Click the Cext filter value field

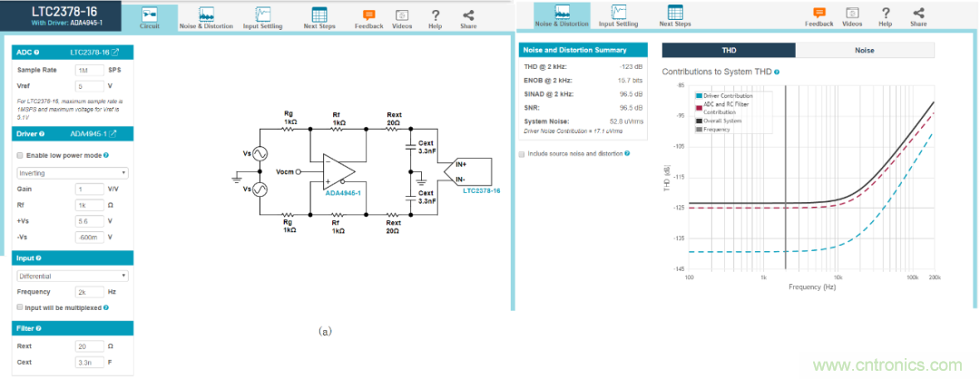point(89,362)
